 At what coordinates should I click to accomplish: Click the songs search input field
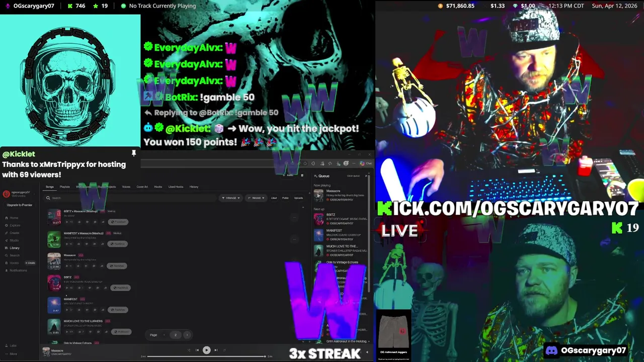[131, 198]
